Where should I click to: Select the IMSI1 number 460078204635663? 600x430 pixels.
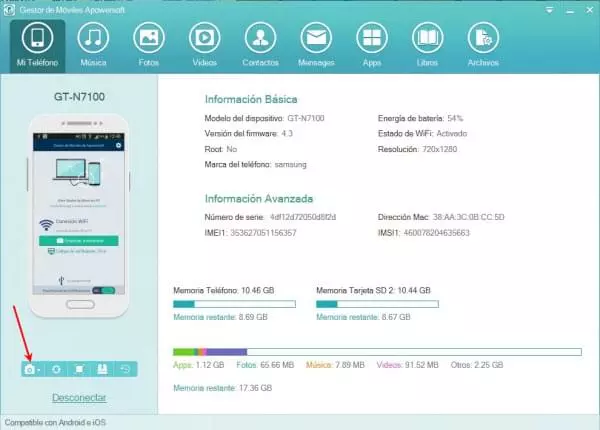click(x=437, y=233)
